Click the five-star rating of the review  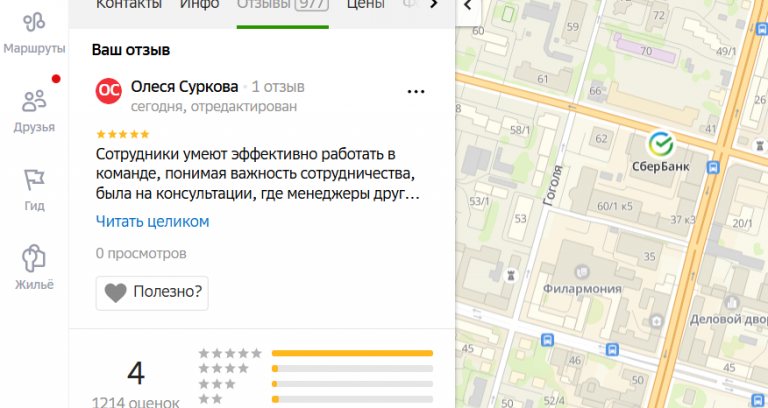[122, 134]
